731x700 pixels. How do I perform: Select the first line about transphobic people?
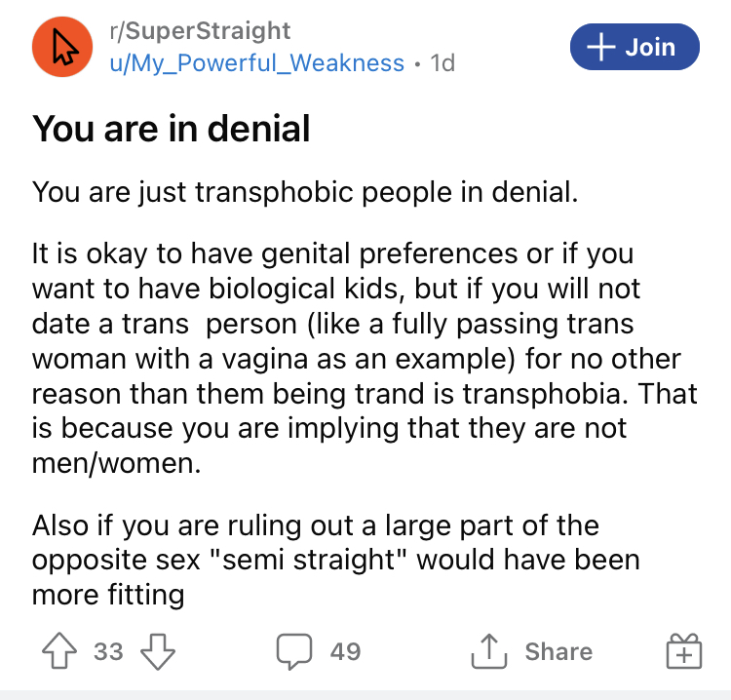pos(305,192)
